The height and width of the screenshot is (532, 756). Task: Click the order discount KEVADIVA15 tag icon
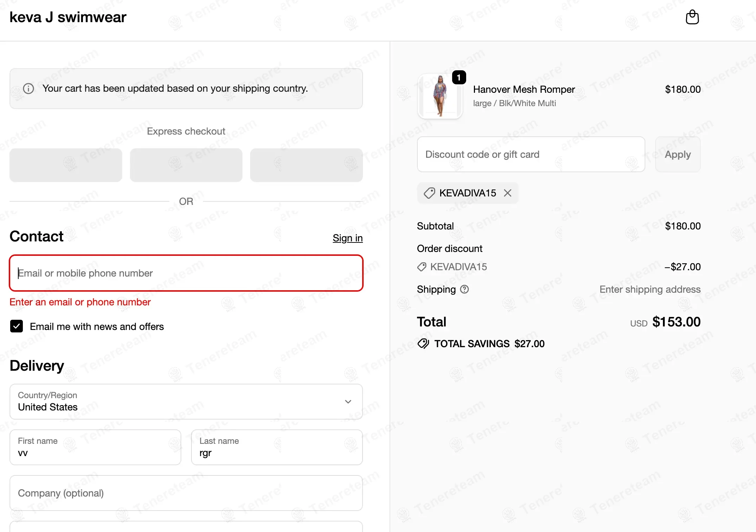(x=422, y=267)
